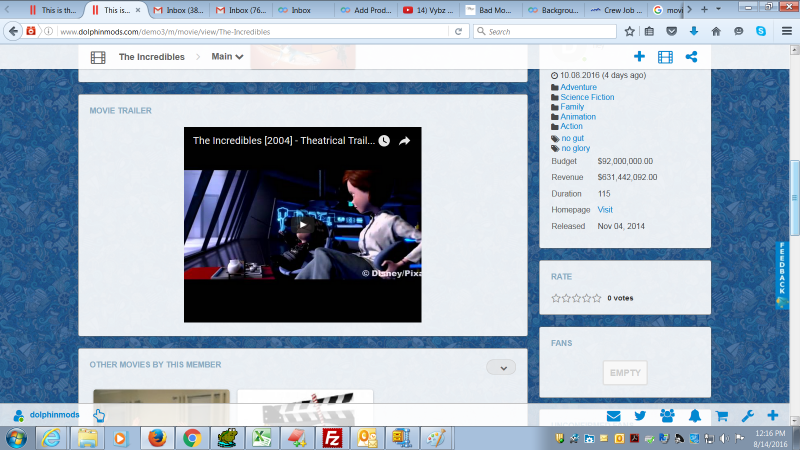This screenshot has height=450, width=800.
Task: Rate the movie one star
Action: [556, 298]
